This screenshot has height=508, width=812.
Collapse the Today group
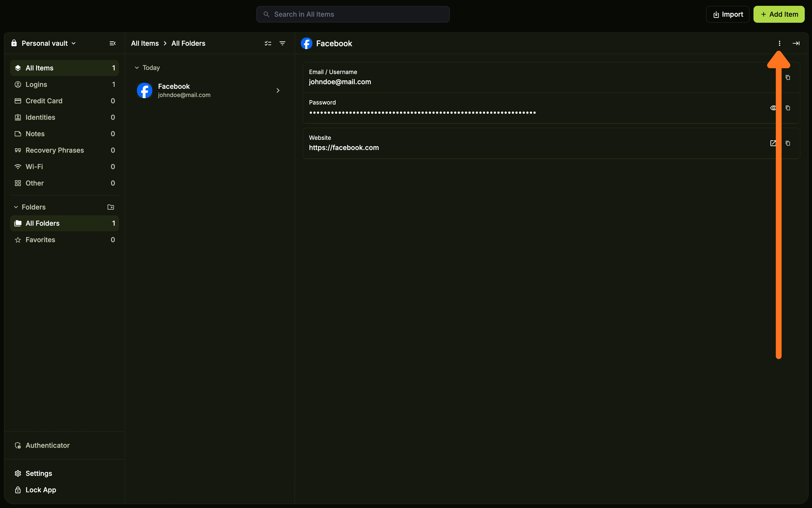click(137, 68)
